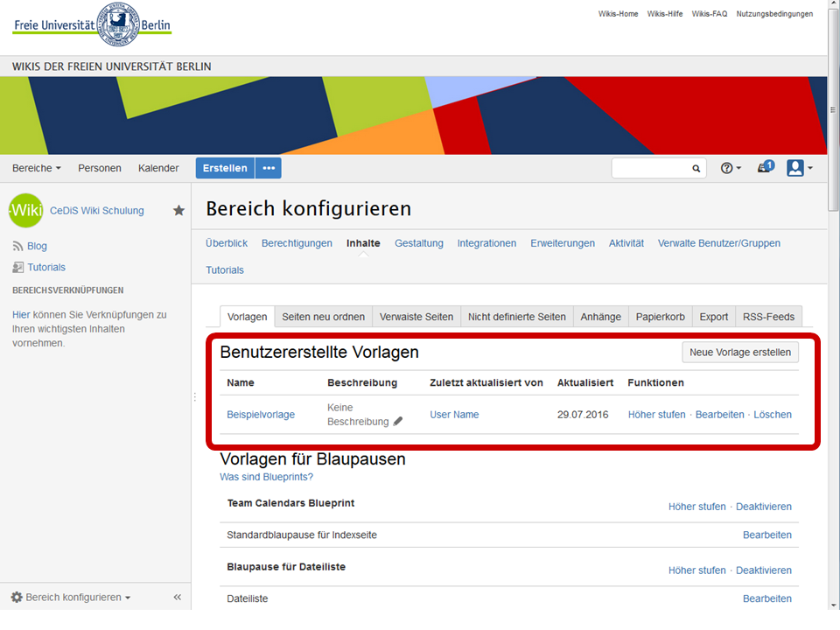The height and width of the screenshot is (630, 840).
Task: Click the sidebar resize handle dots
Action: pyautogui.click(x=194, y=397)
